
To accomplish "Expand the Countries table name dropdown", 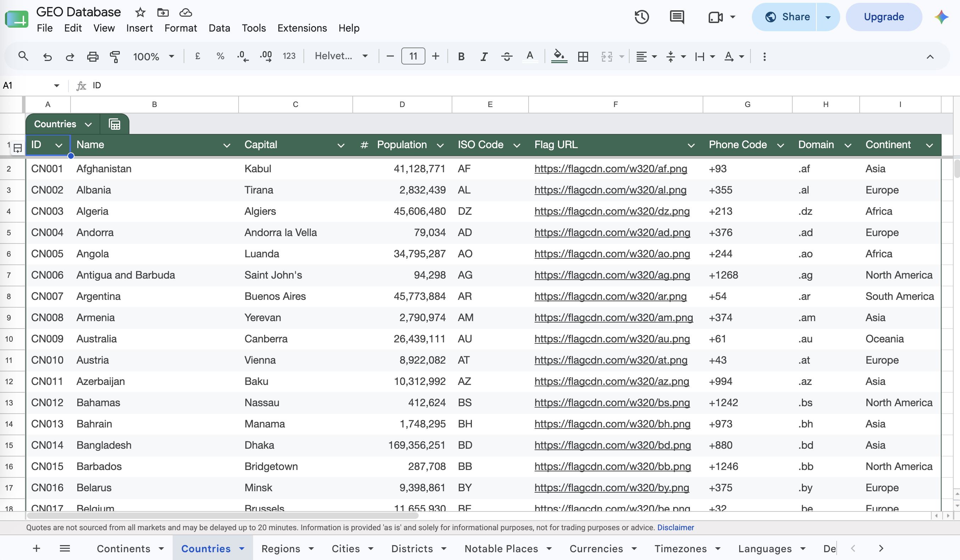I will tap(88, 124).
